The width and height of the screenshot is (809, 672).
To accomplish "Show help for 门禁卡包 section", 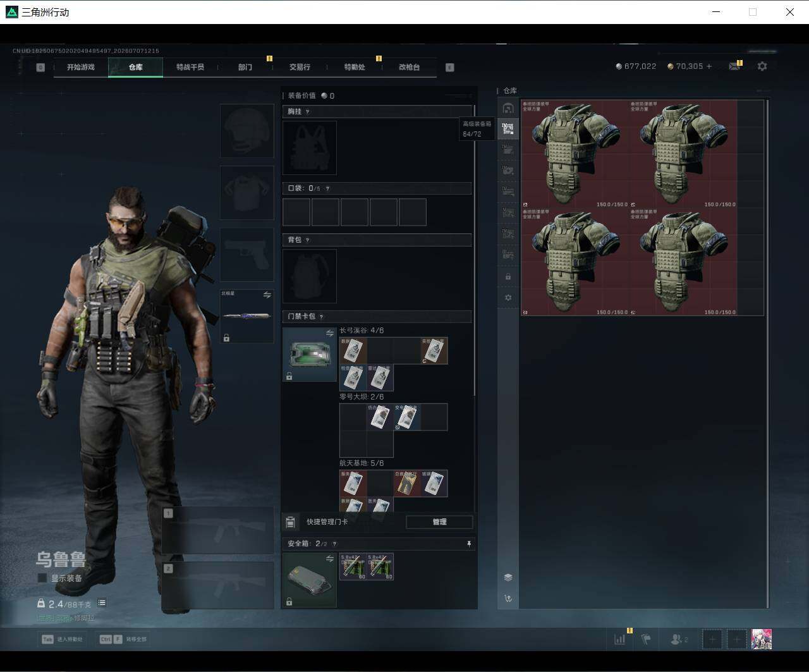I will coord(322,317).
